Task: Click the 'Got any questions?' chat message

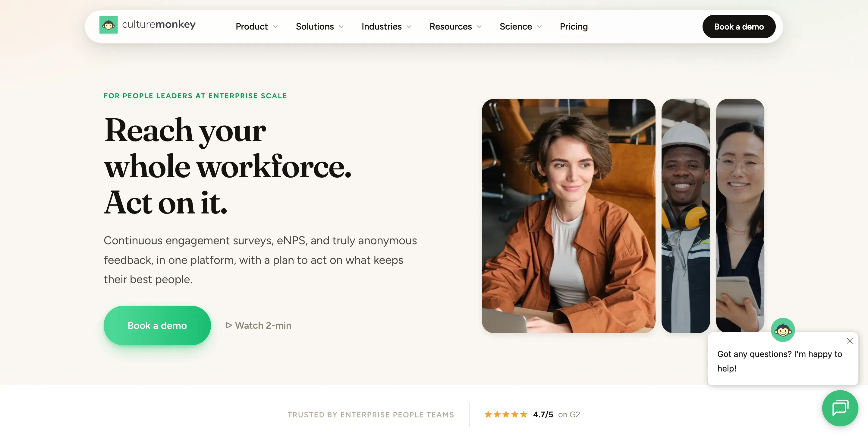Action: pos(779,361)
